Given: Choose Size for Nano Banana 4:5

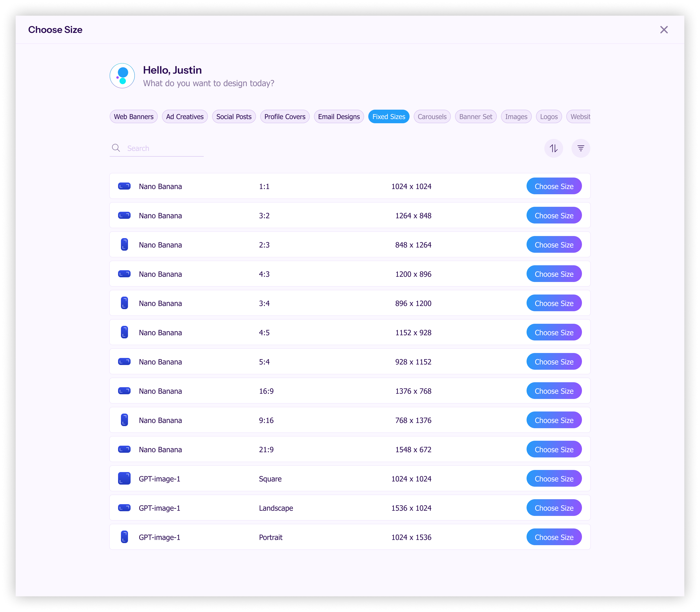Looking at the screenshot, I should pyautogui.click(x=554, y=332).
